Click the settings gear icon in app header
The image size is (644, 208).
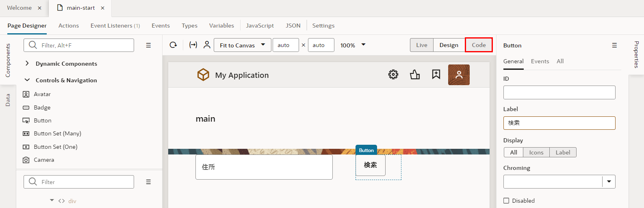pos(393,75)
